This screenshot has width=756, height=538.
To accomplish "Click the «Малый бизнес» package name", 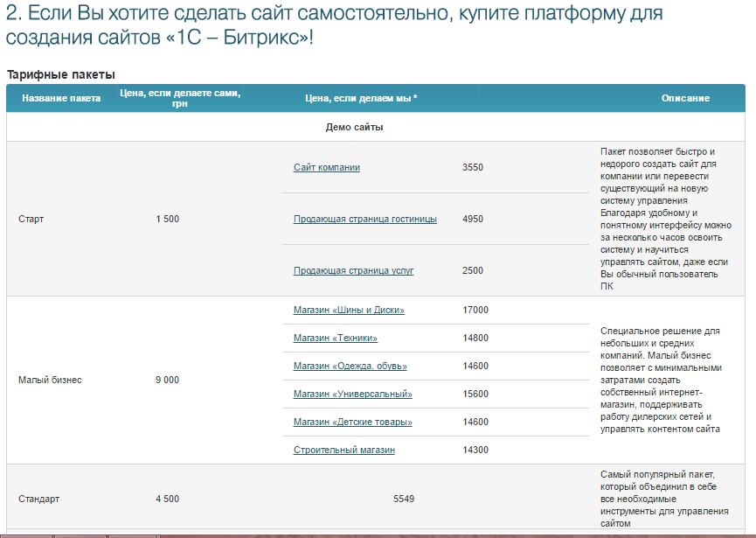I will [x=50, y=380].
